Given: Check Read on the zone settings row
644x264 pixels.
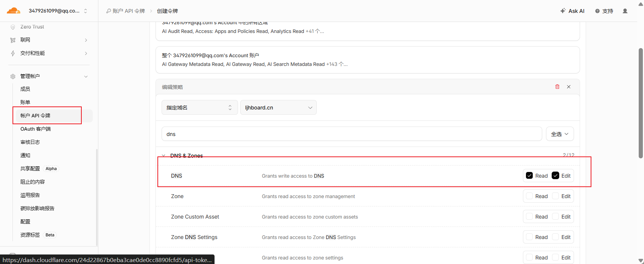Looking at the screenshot, I should pos(529,258).
